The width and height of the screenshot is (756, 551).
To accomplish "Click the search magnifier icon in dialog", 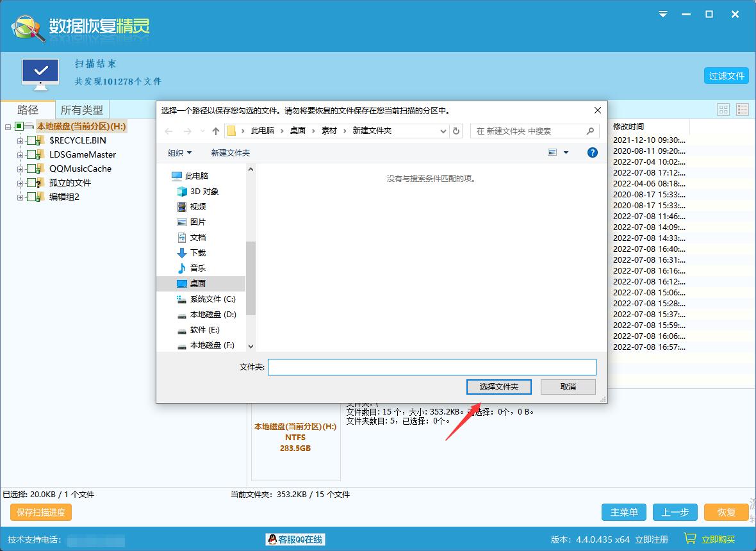I will [x=590, y=131].
